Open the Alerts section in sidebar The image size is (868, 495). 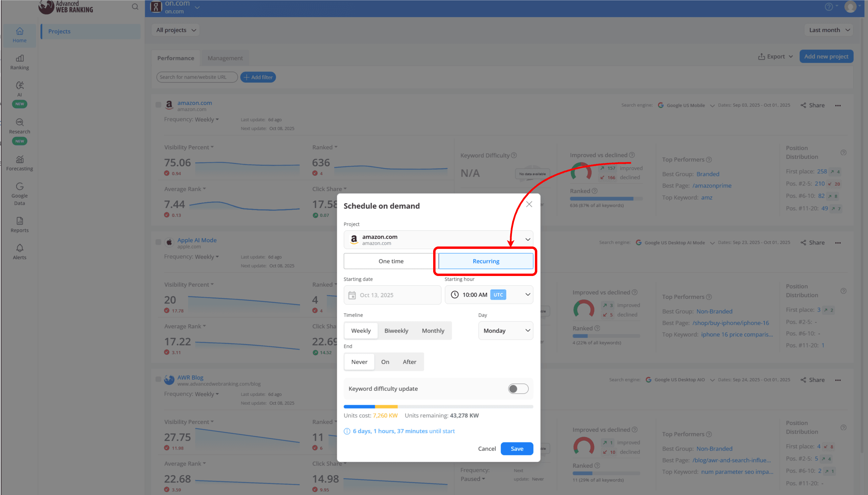point(19,252)
